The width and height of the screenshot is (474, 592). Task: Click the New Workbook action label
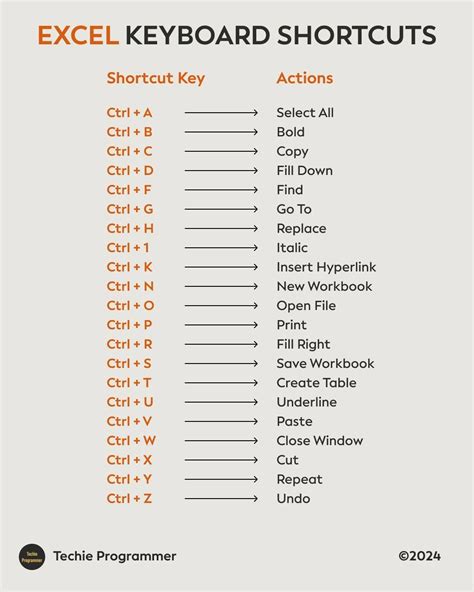coord(324,286)
